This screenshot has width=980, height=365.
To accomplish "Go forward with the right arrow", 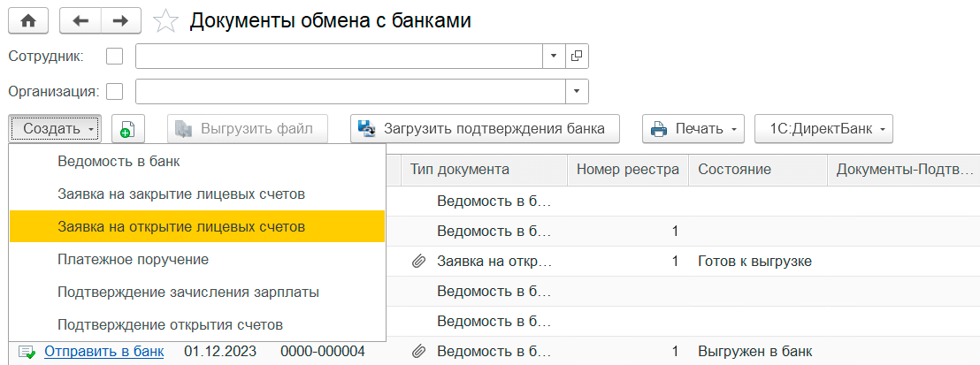I will 122,20.
